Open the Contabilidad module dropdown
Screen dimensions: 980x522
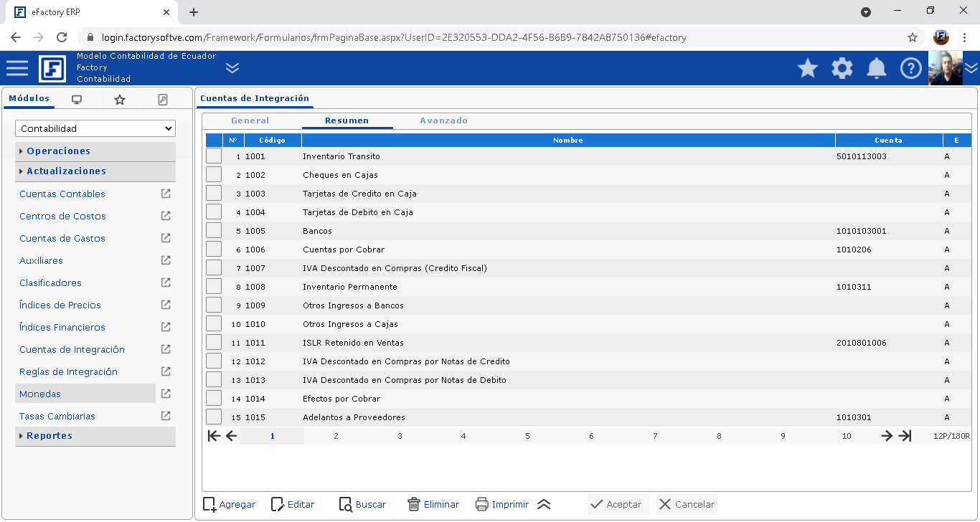point(95,128)
